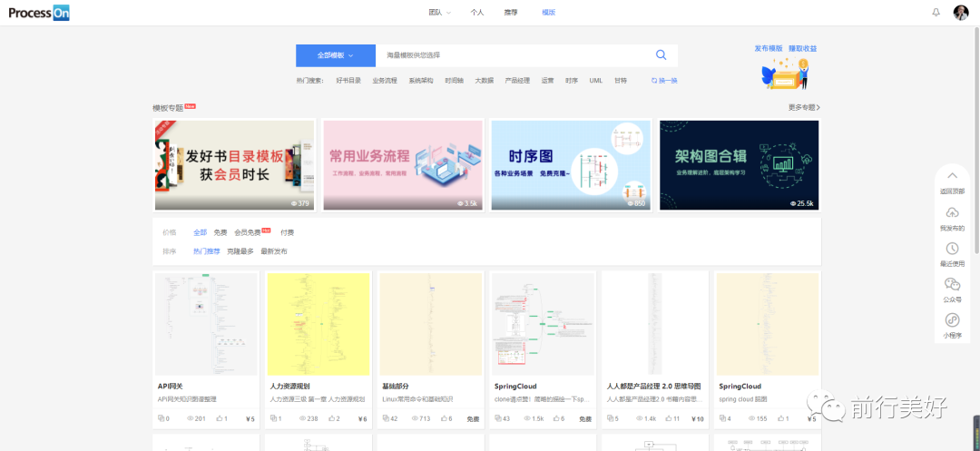Viewport: 980px width, 451px height.
Task: Click hot search term 产品经理
Action: pos(517,81)
